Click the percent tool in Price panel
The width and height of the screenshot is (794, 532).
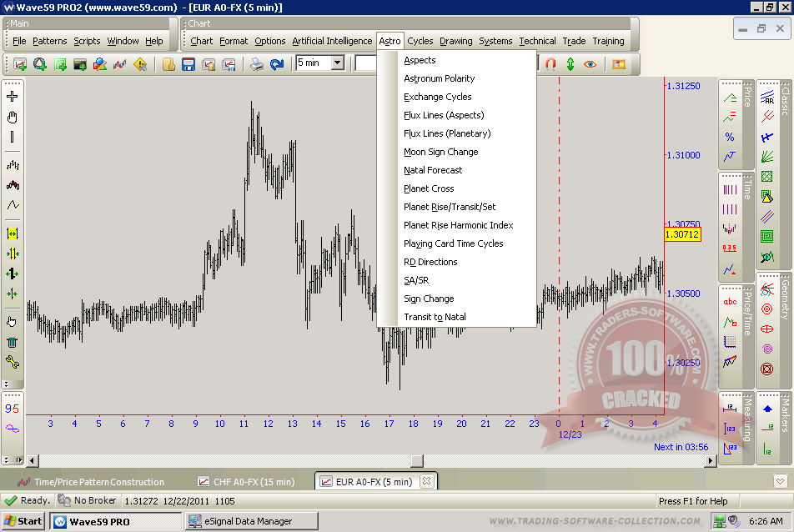(x=730, y=137)
